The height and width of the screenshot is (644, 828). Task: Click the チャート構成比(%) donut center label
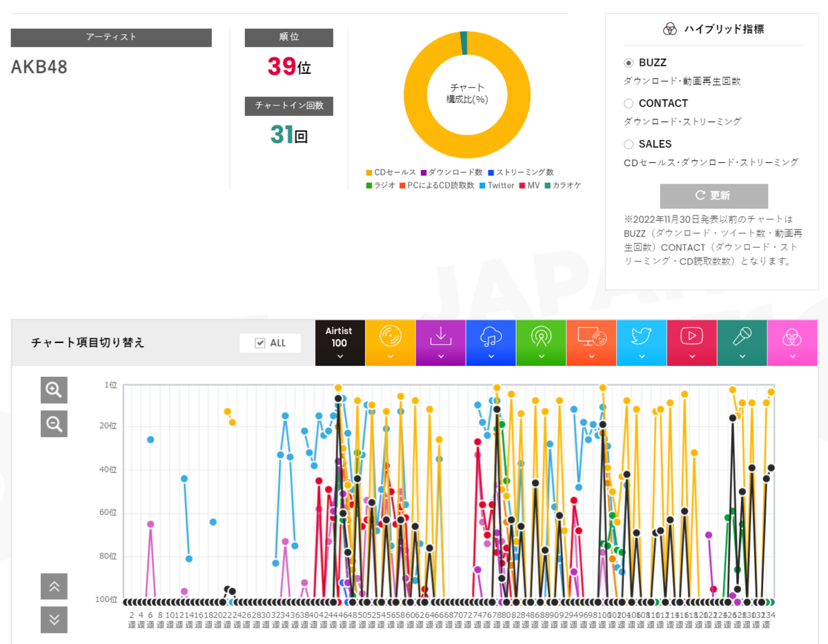467,93
